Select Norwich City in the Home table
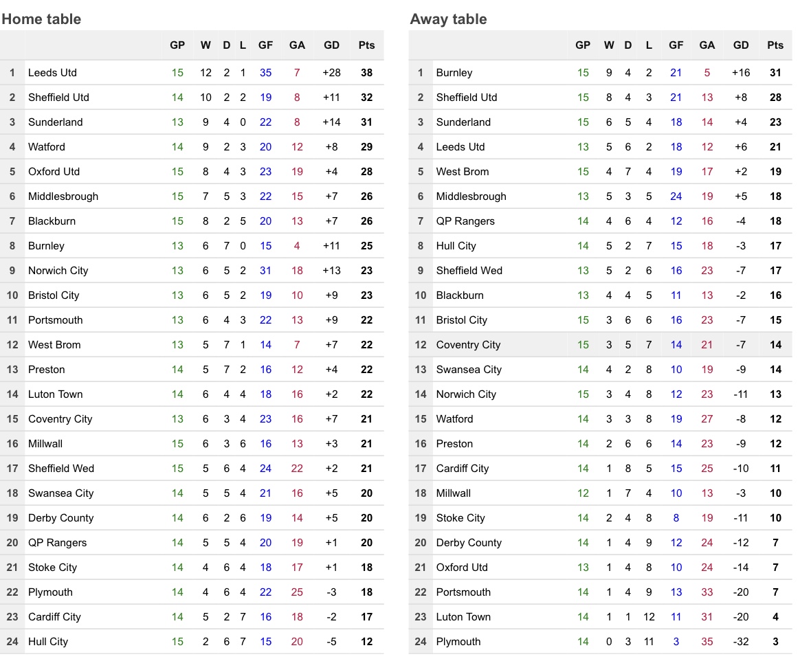Screen dimensions: 800x672 pyautogui.click(x=58, y=271)
